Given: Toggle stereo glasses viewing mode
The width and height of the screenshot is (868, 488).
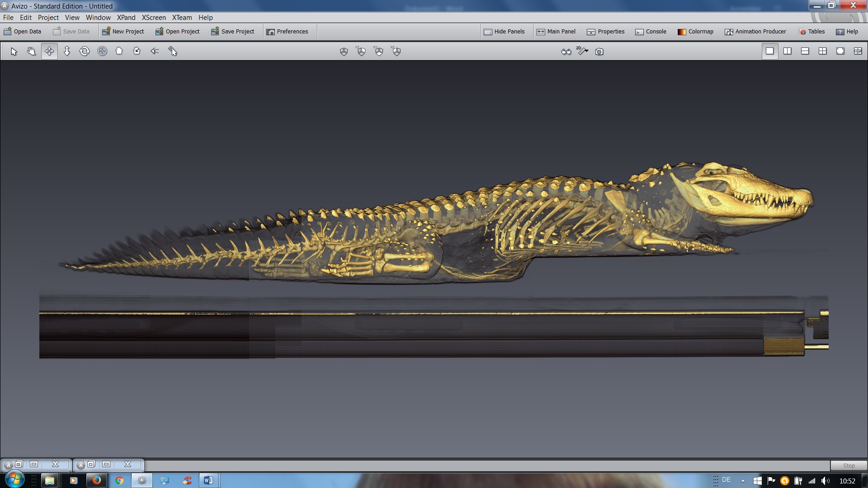Looking at the screenshot, I should [x=566, y=52].
